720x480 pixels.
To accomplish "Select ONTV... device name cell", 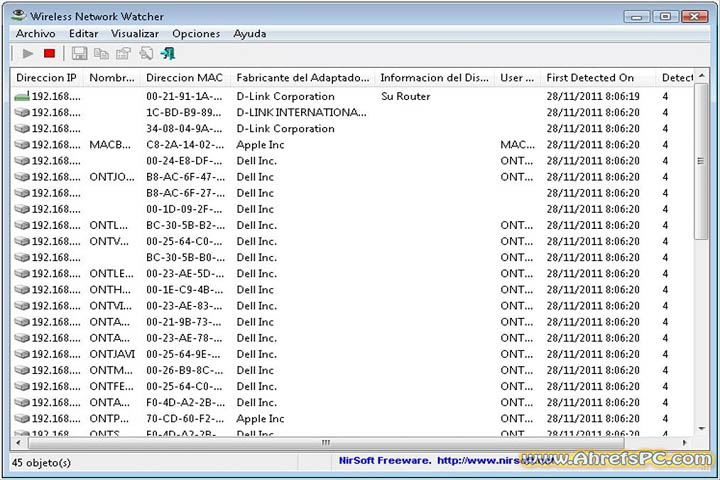I will pos(109,241).
